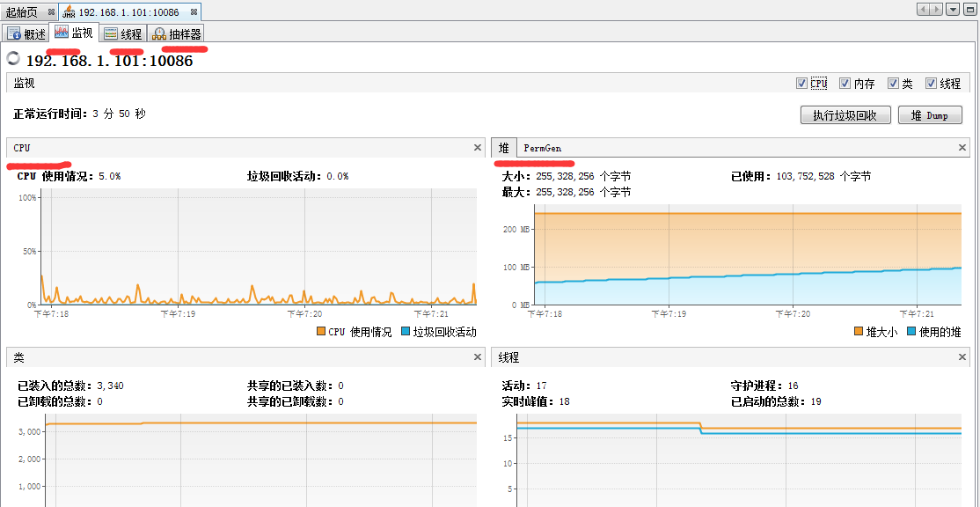Uncheck the CPU checkbox
The height and width of the screenshot is (507, 980).
click(801, 83)
